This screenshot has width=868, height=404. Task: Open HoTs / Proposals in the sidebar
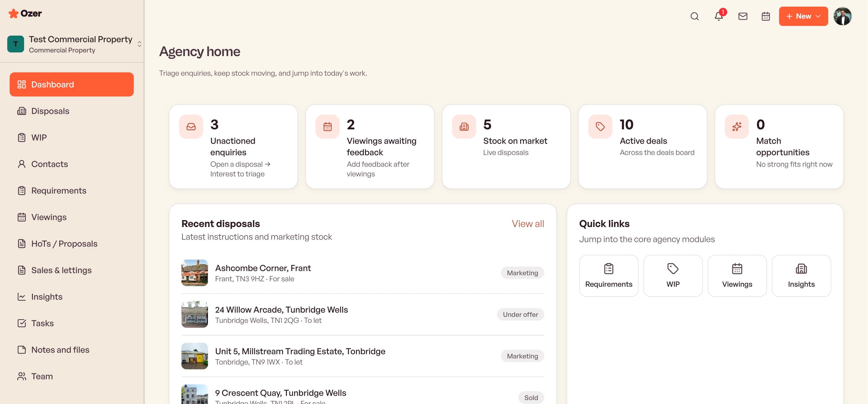pyautogui.click(x=72, y=244)
